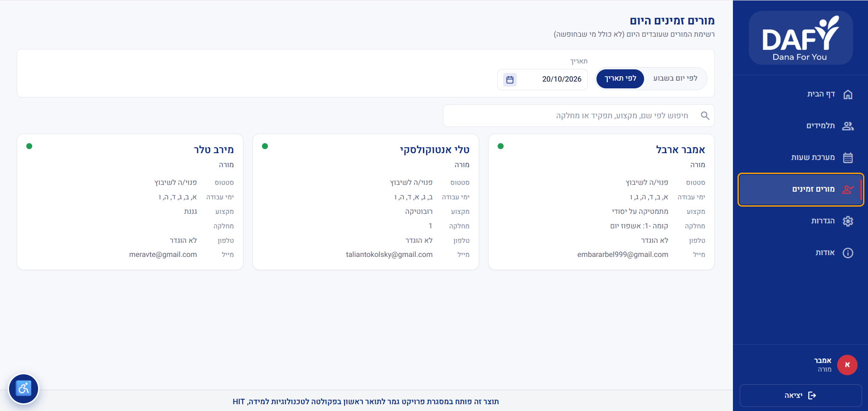The image size is (868, 411).
Task: Click the יציאה logout button
Action: (800, 396)
